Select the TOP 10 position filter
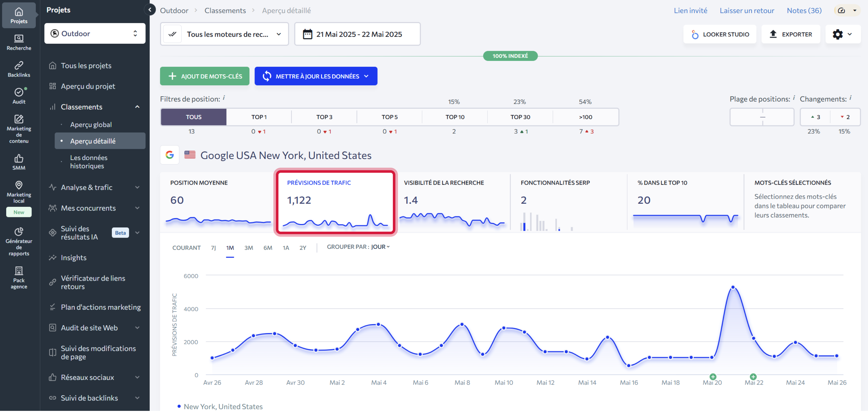Viewport: 868px width, 412px height. pos(455,117)
